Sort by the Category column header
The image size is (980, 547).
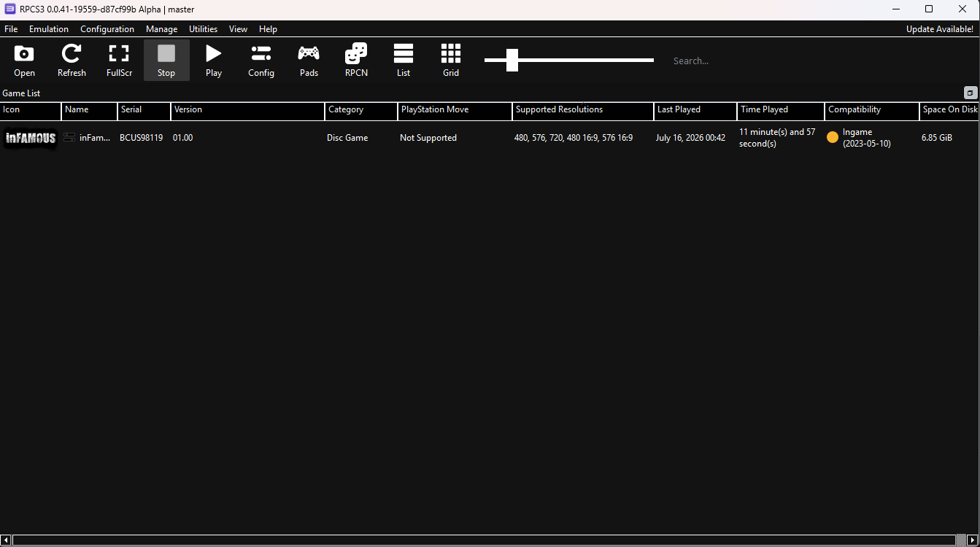pyautogui.click(x=361, y=111)
